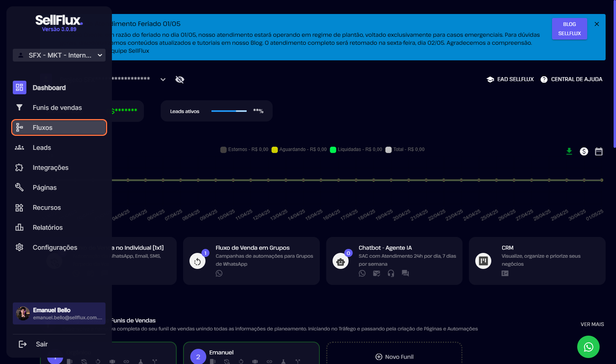Click the wrench icon for Páginas
The height and width of the screenshot is (364, 616).
point(19,187)
